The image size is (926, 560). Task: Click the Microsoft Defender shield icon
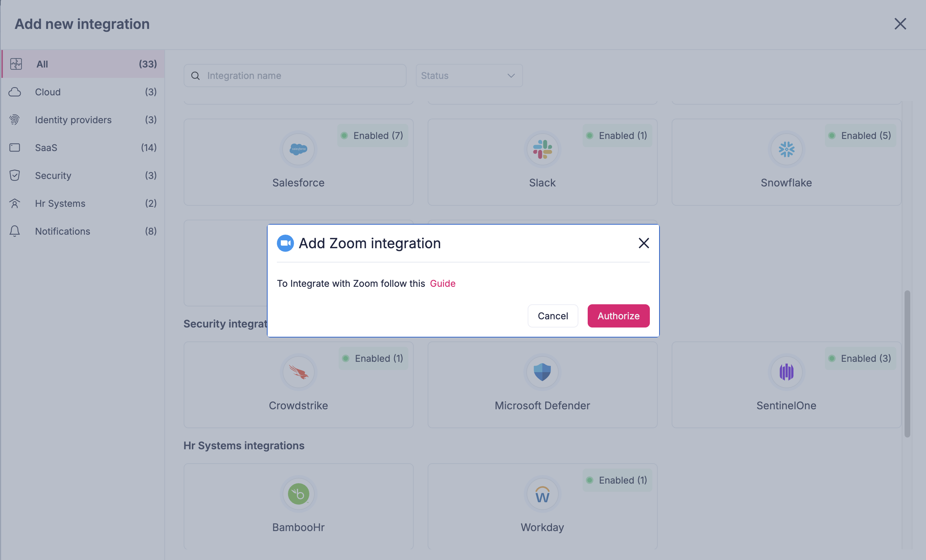coord(542,372)
